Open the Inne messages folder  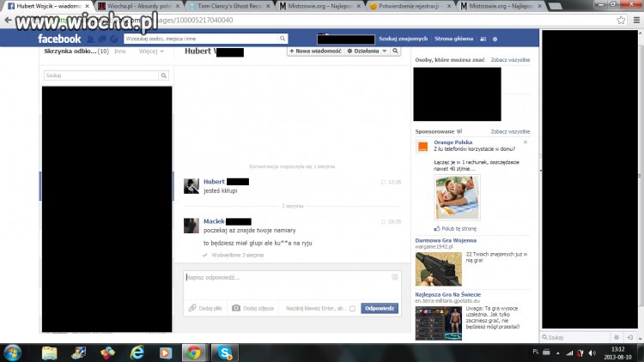[x=120, y=51]
